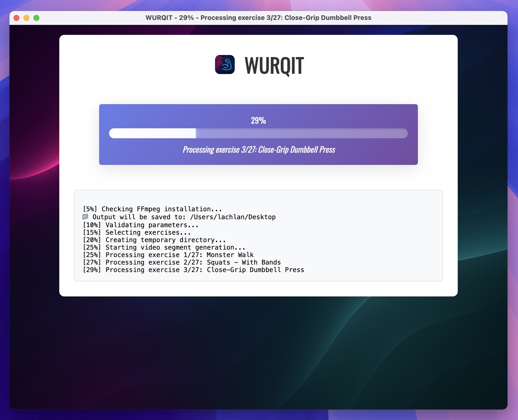Select the [29%] Close-Grip Dumbbell Press log line
Image resolution: width=518 pixels, height=420 pixels.
[x=194, y=270]
